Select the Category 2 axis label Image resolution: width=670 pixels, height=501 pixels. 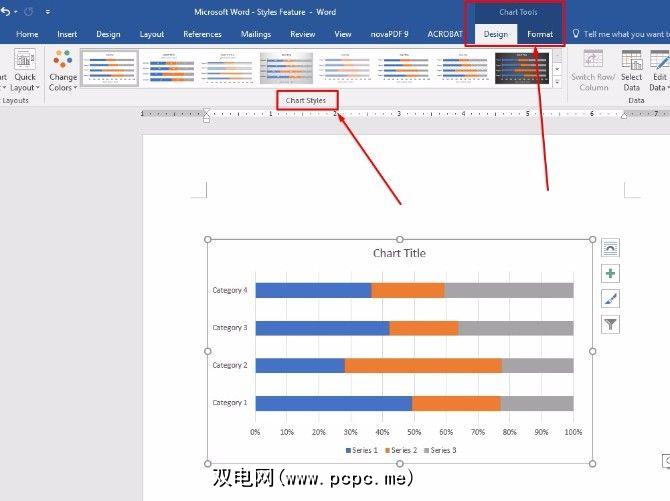pyautogui.click(x=230, y=365)
